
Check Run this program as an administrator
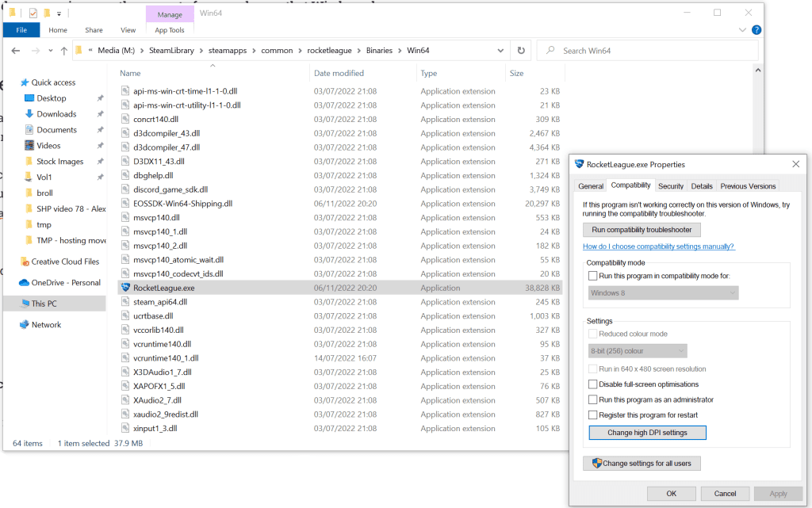[x=593, y=399]
